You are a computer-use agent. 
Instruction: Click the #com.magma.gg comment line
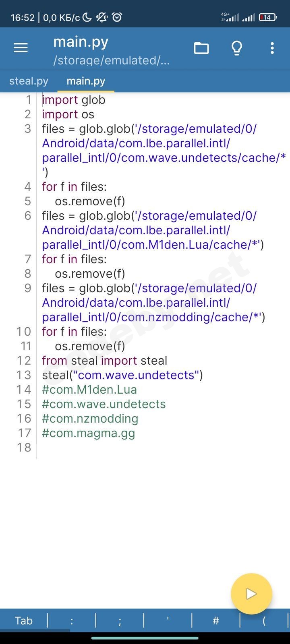(x=89, y=433)
